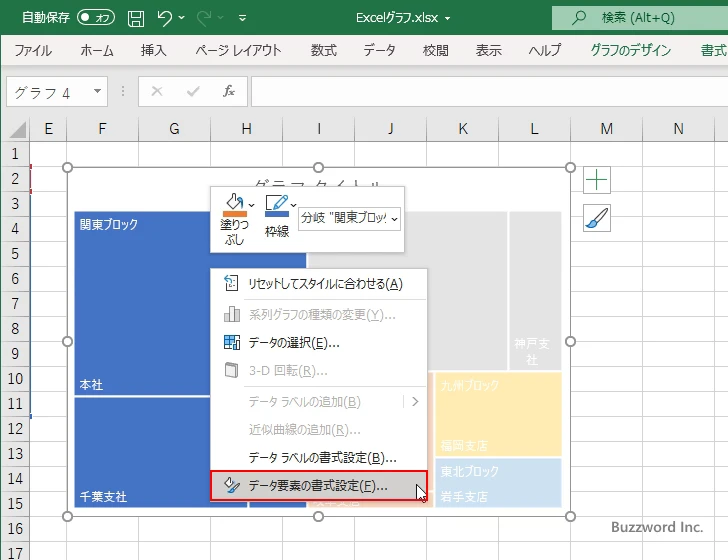Switch to the 挿入 tab
This screenshot has width=728, height=560.
[x=154, y=50]
